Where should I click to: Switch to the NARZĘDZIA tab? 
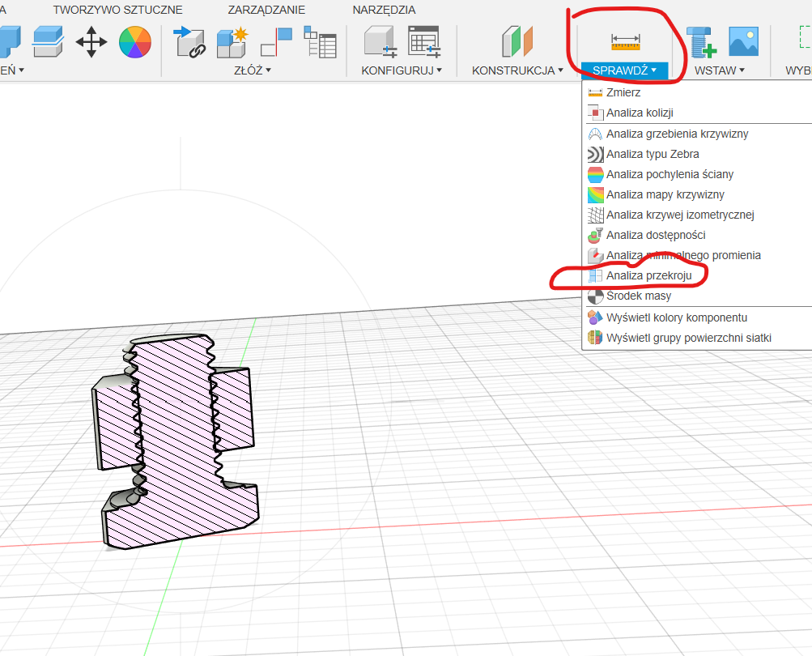384,10
